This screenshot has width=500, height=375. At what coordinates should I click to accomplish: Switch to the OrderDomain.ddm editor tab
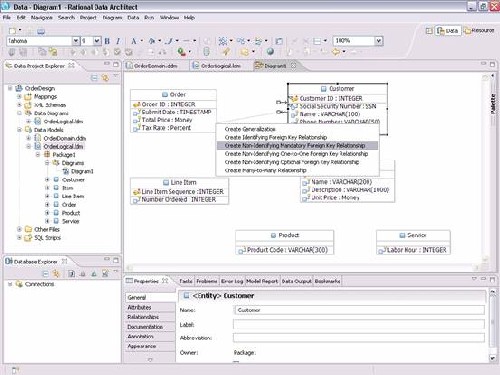point(156,66)
